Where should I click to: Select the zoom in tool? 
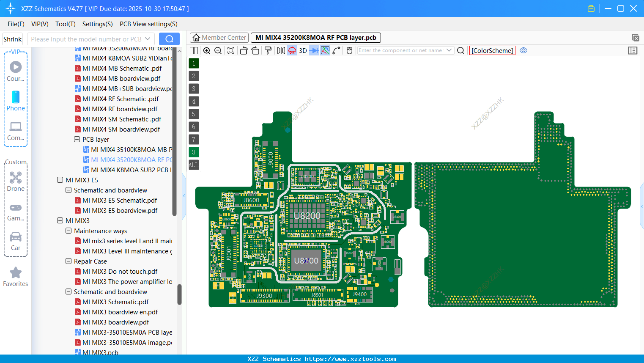pos(207,50)
